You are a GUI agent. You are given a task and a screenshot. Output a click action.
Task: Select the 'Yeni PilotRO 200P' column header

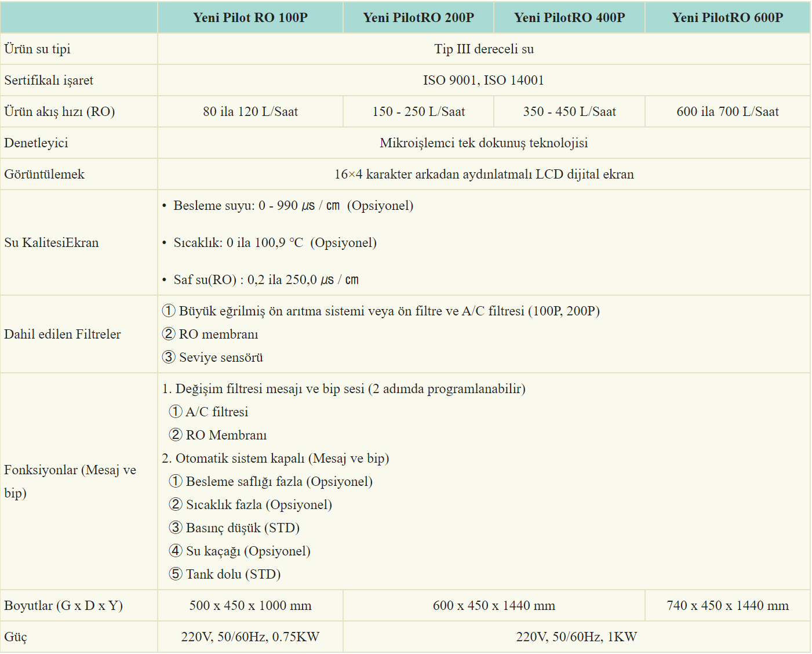tap(418, 17)
